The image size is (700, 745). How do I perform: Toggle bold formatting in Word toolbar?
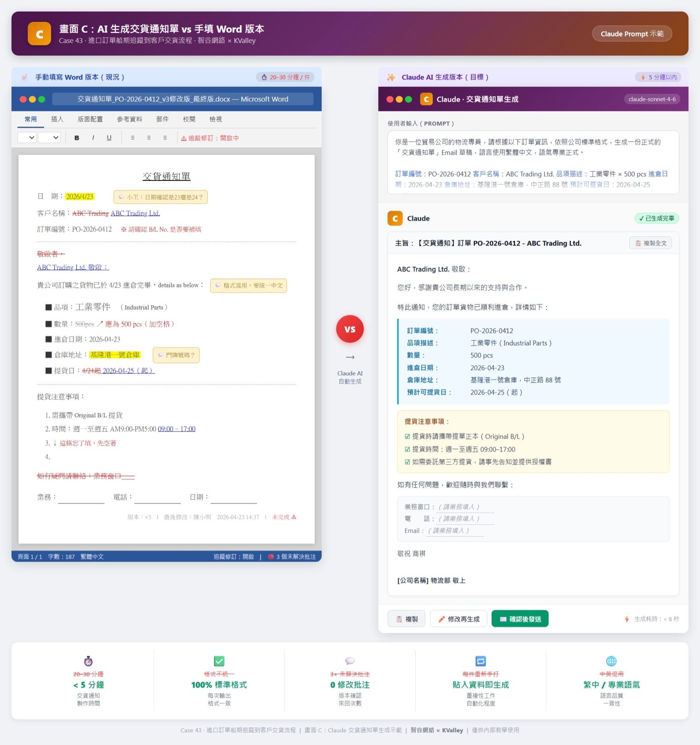coord(77,138)
